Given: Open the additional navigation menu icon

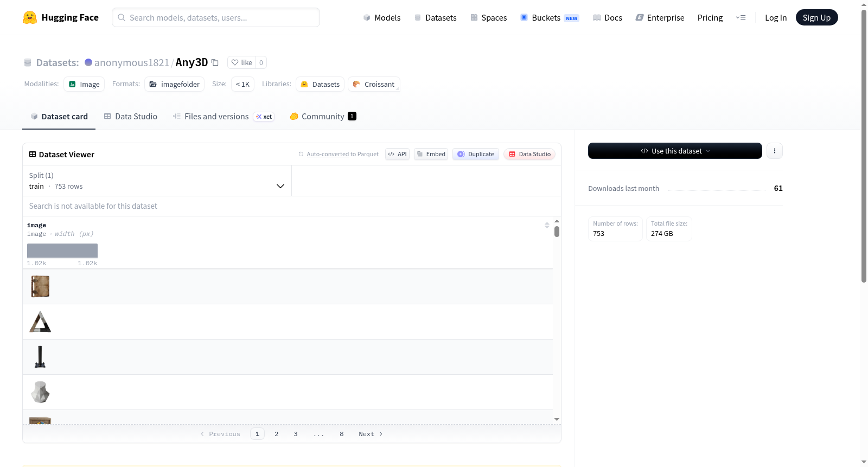Looking at the screenshot, I should click(741, 17).
